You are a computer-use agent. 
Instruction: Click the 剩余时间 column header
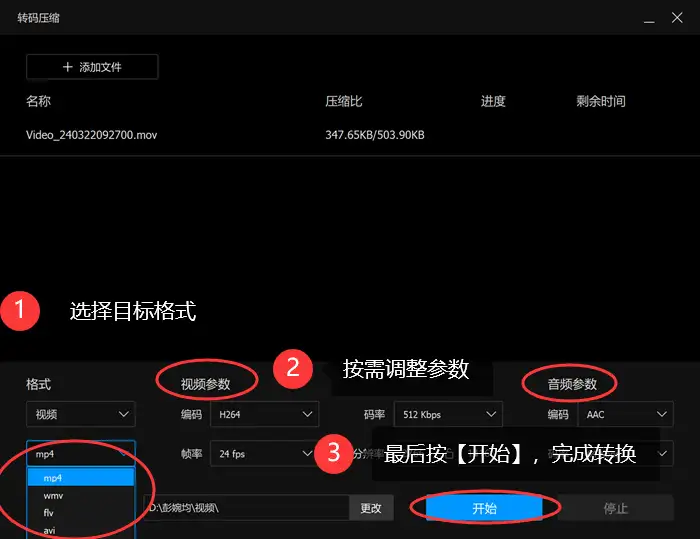[x=600, y=101]
